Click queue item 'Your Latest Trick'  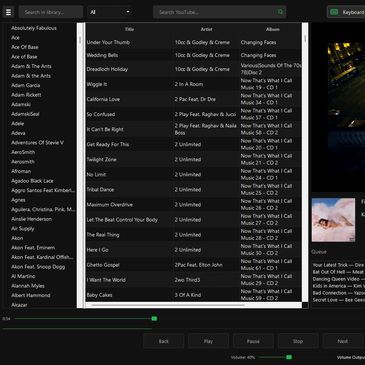pos(338,265)
